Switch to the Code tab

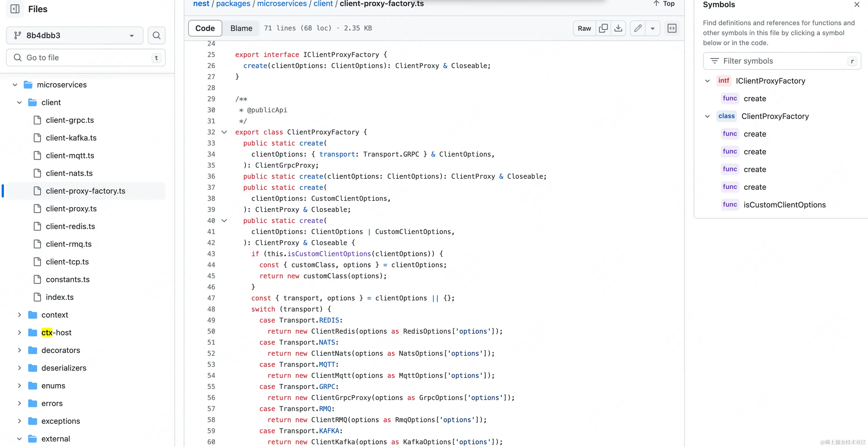click(205, 28)
